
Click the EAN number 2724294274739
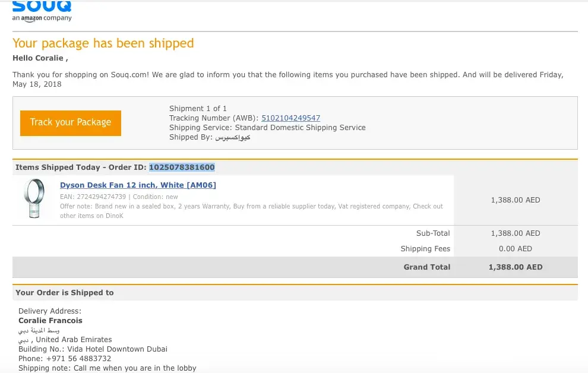[100, 197]
